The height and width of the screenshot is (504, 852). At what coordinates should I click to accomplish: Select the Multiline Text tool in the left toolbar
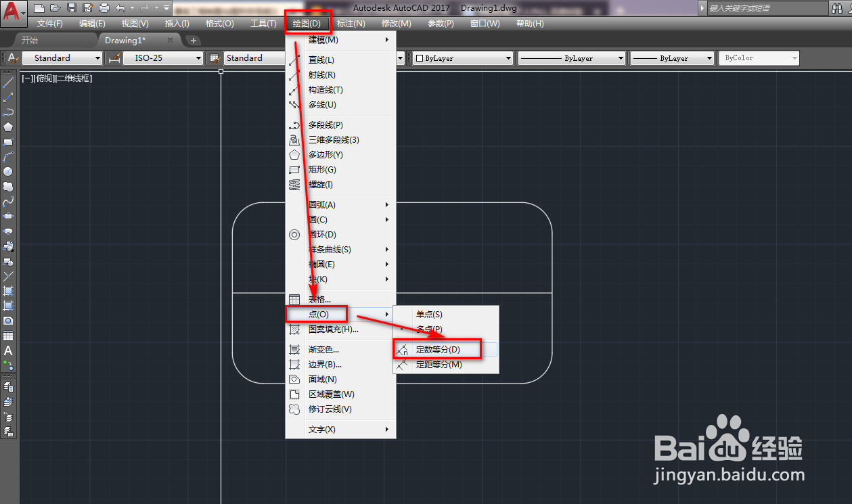point(8,350)
